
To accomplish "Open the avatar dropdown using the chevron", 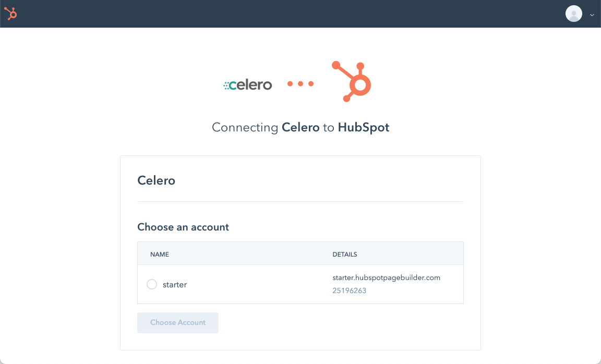I will tap(592, 15).
